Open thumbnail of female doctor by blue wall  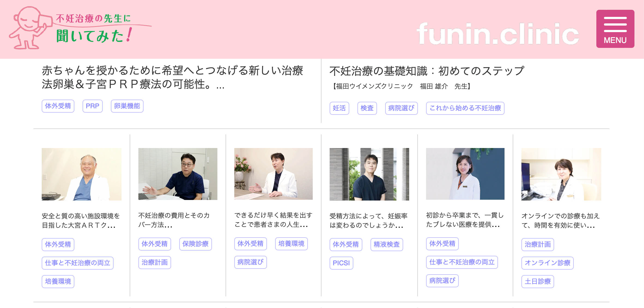tap(465, 174)
